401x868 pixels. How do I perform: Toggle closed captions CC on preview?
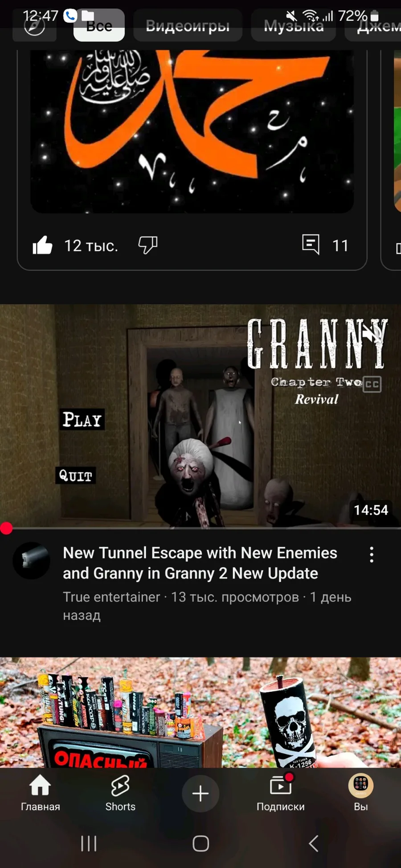(372, 384)
